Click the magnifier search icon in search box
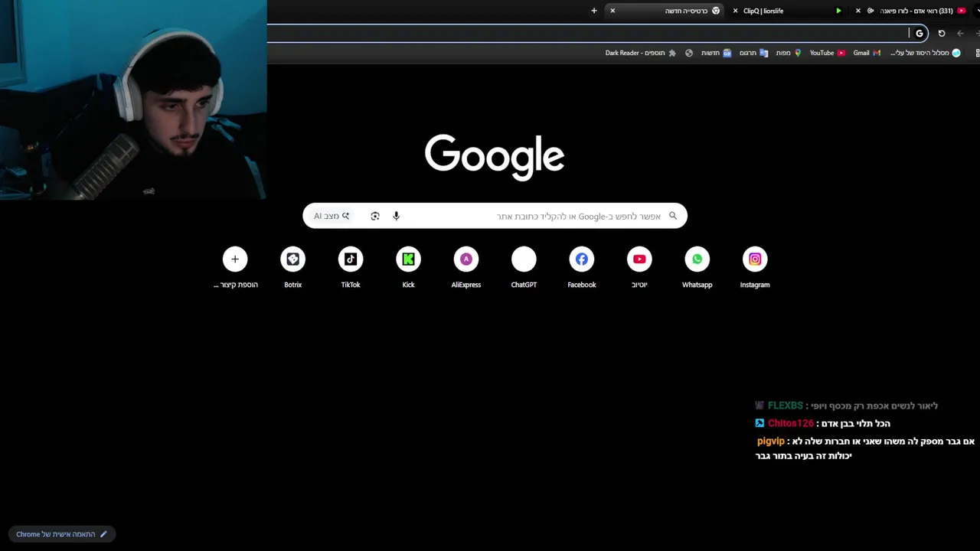 673,216
